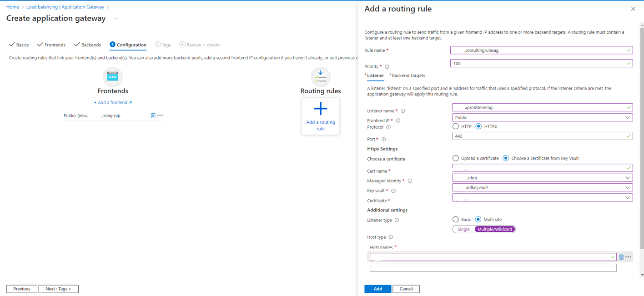The height and width of the screenshot is (296, 644).
Task: Switch host type to Single
Action: tap(463, 230)
